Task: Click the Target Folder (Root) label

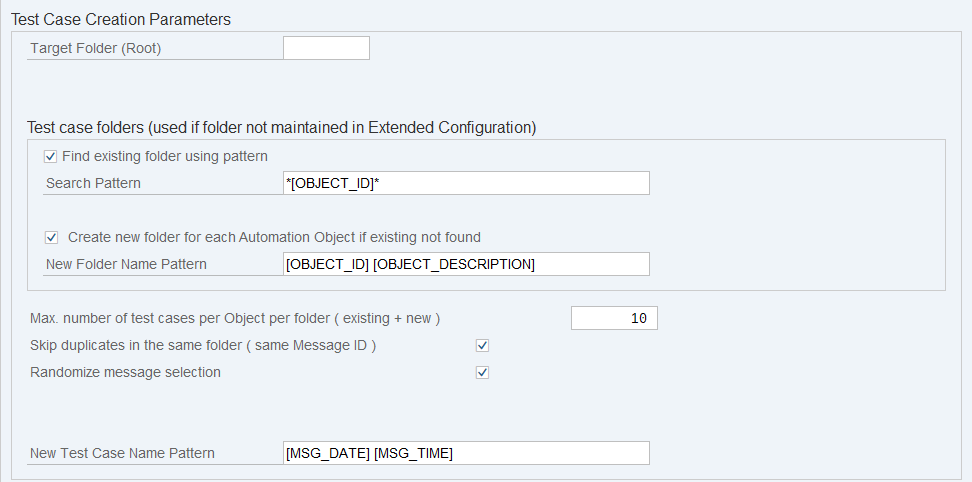Action: [96, 48]
